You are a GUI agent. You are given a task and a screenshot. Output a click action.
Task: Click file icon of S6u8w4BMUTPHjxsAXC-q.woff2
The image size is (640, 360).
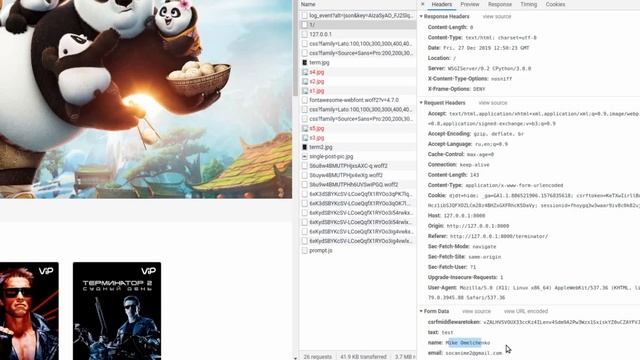304,166
